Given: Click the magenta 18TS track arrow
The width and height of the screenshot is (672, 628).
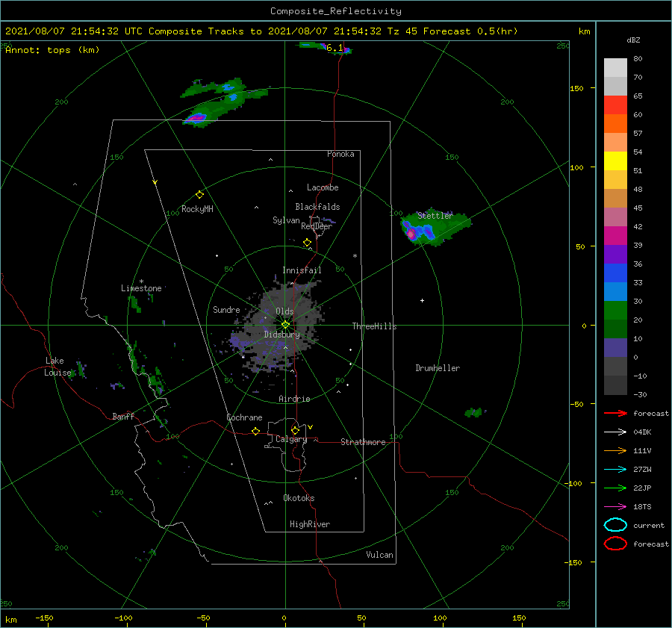Looking at the screenshot, I should click(x=615, y=507).
